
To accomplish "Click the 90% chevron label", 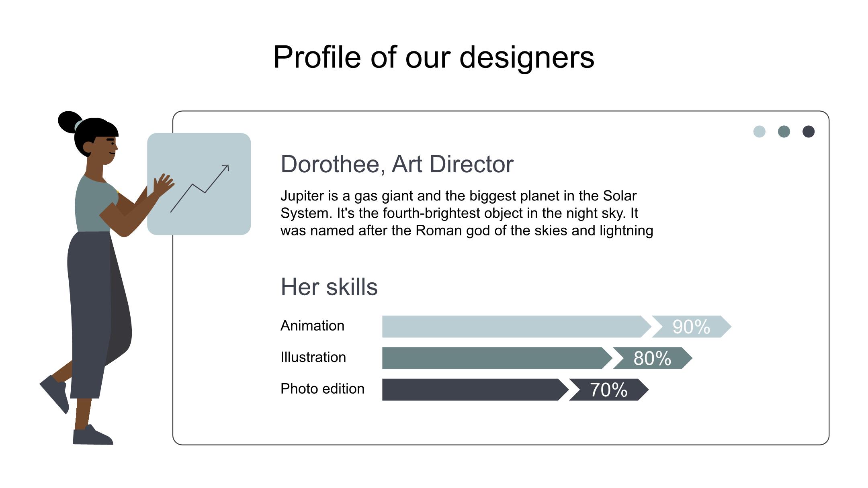I will (x=691, y=327).
